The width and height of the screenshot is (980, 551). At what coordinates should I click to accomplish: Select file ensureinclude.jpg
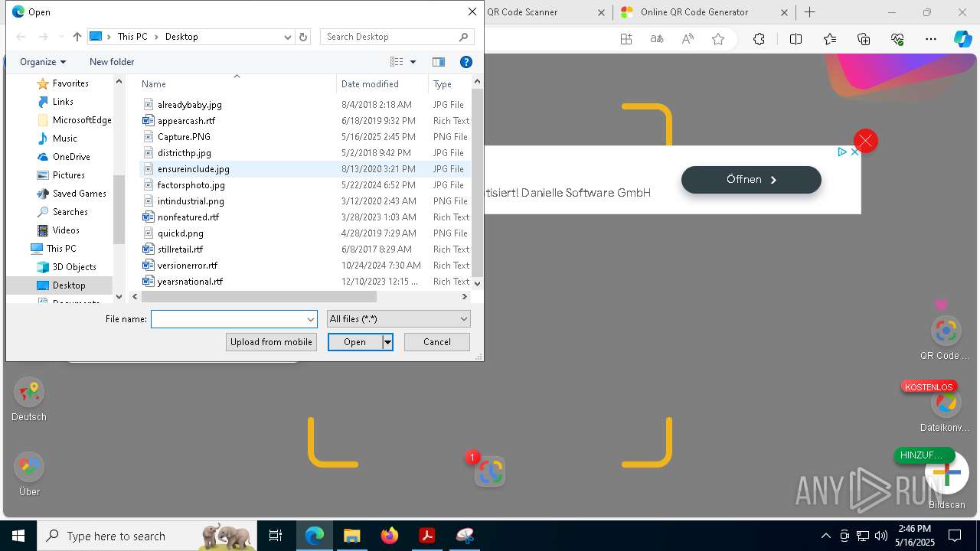[x=193, y=169]
